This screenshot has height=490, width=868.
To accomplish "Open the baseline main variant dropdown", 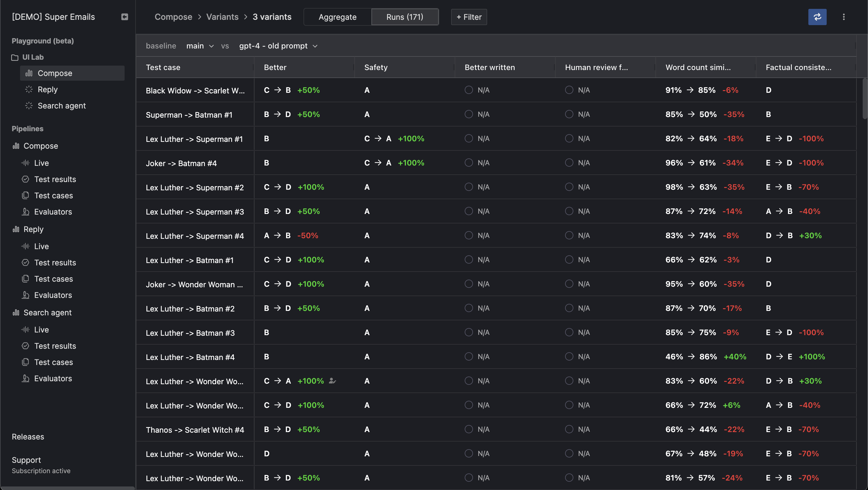I will (200, 46).
